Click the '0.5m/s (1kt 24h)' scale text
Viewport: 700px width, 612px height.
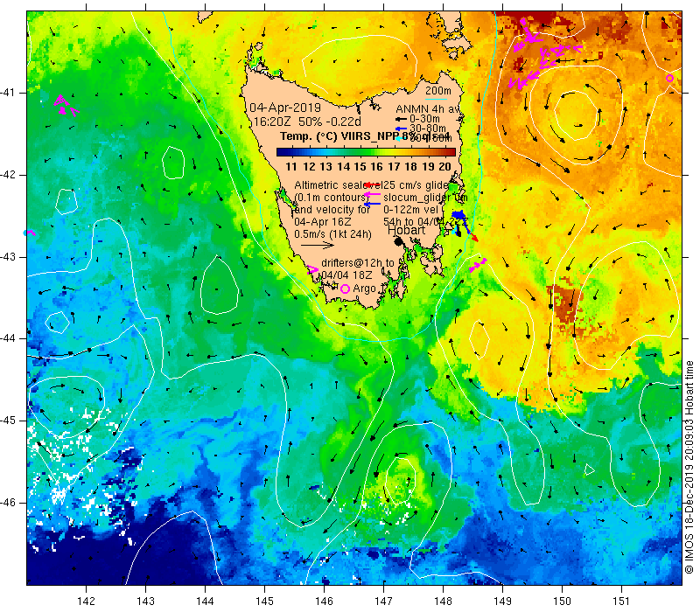pyautogui.click(x=332, y=234)
